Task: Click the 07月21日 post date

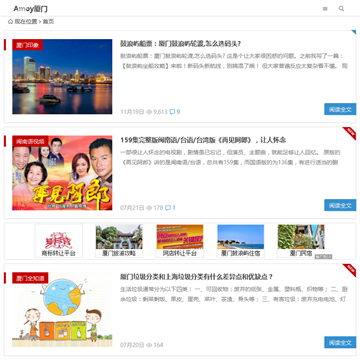Action: click(132, 208)
